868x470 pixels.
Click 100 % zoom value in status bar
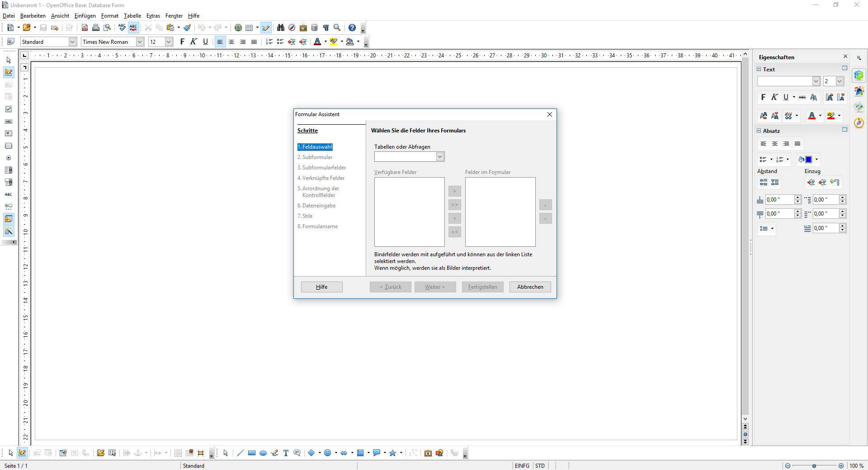(856, 465)
